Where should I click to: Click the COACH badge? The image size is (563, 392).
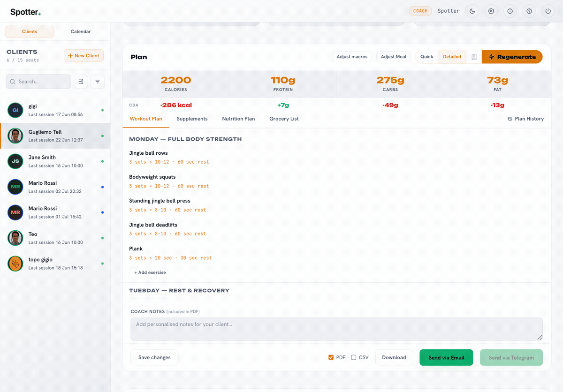pos(420,11)
